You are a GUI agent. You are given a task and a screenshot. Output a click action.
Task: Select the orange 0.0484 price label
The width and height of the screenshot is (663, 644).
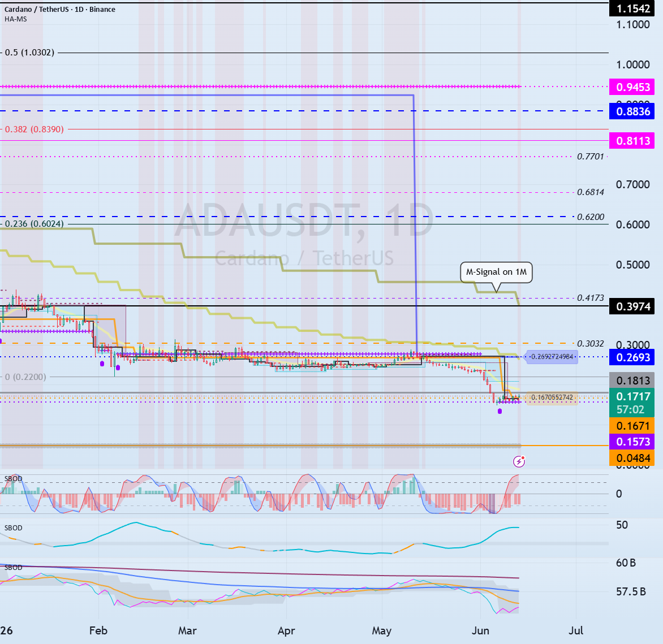632,458
